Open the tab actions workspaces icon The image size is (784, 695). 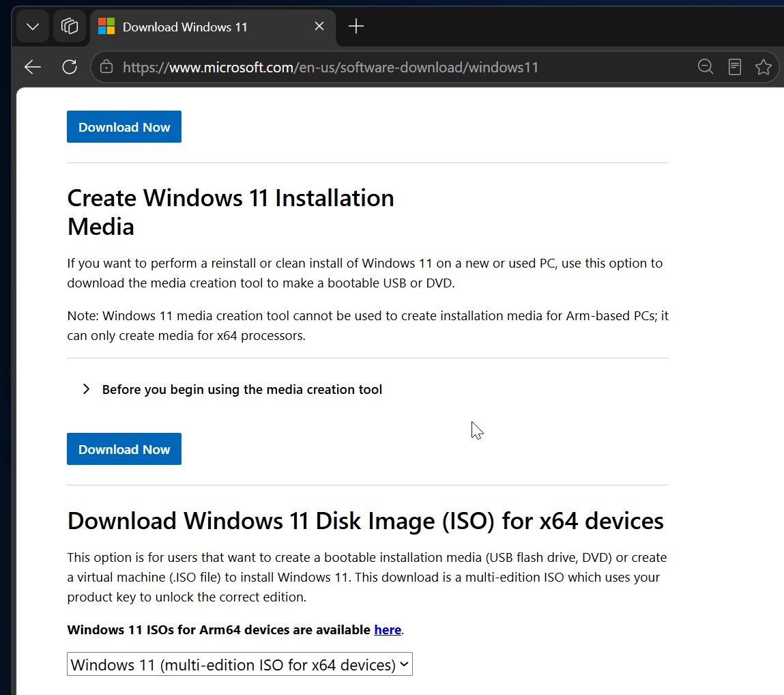pos(70,27)
